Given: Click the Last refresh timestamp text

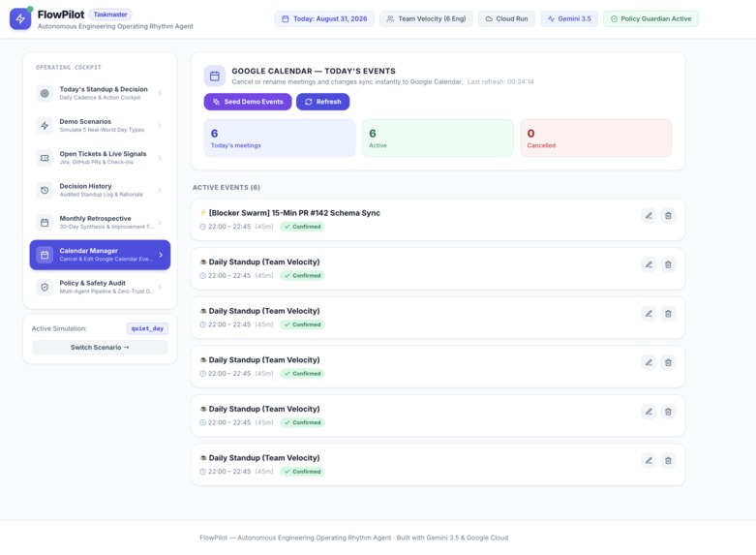Looking at the screenshot, I should point(500,82).
